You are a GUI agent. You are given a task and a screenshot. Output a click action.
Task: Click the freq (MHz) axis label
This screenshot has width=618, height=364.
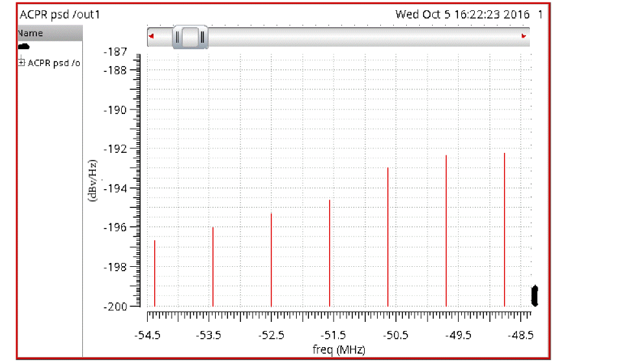click(x=339, y=349)
